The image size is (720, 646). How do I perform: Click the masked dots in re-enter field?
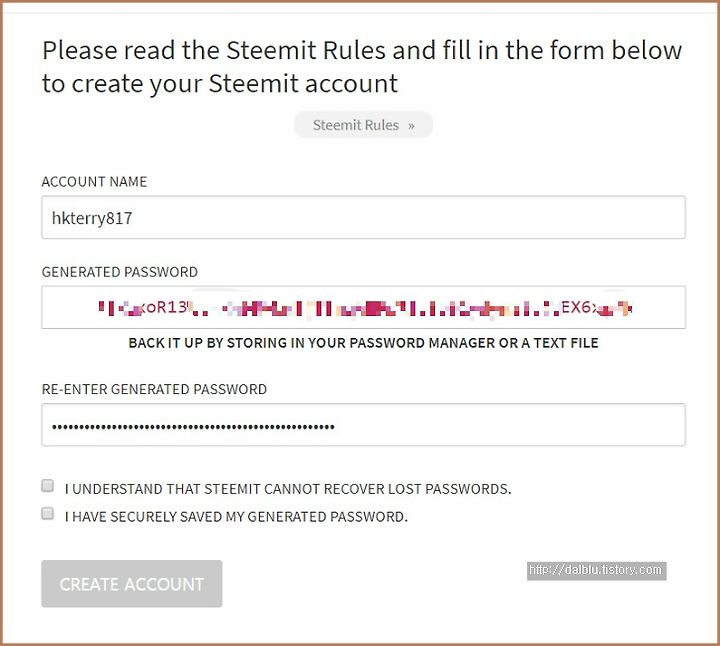click(193, 427)
